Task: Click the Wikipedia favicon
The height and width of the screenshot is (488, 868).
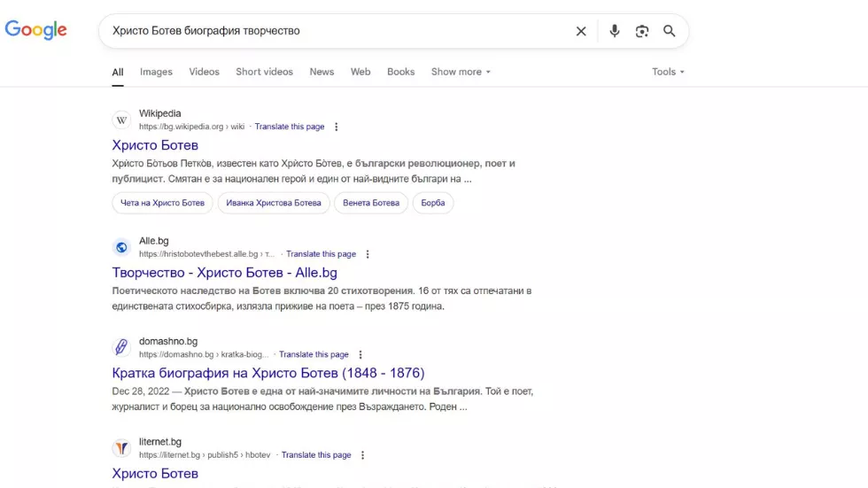Action: pyautogui.click(x=122, y=120)
